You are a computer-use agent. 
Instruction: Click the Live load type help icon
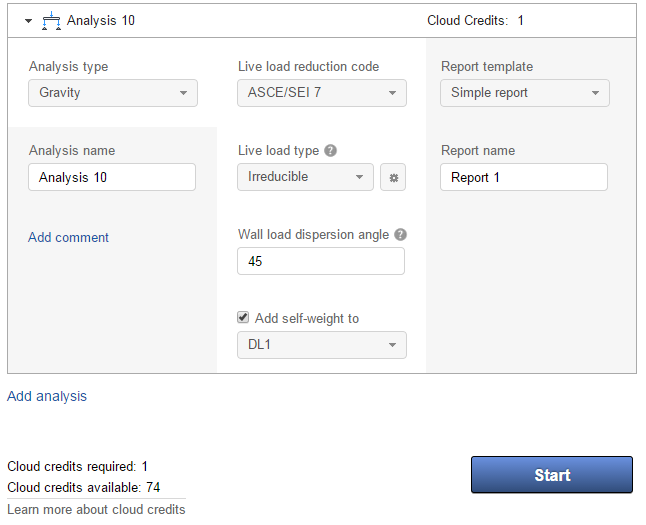(x=331, y=151)
